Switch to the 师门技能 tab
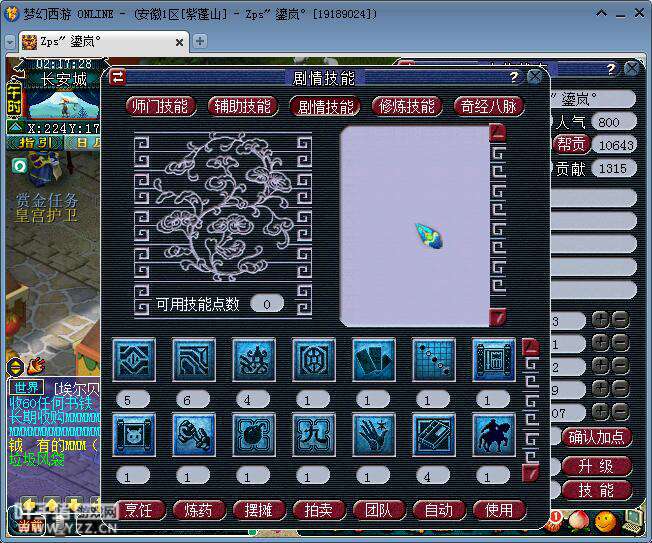Viewport: 652px width, 543px height. click(x=161, y=106)
